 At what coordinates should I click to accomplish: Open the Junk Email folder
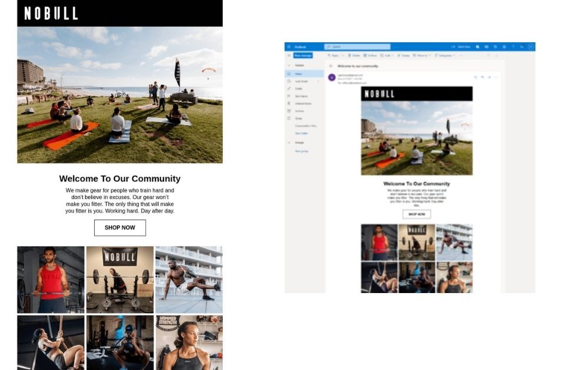[x=304, y=81]
